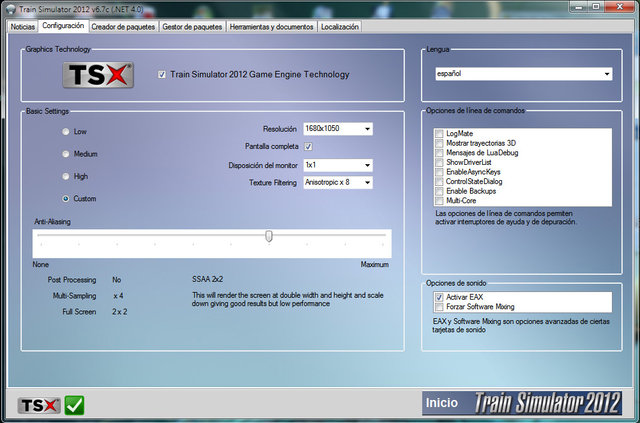Open the Gestor de paquetes tab
Viewport: 640px width, 423px height.
coord(192,27)
